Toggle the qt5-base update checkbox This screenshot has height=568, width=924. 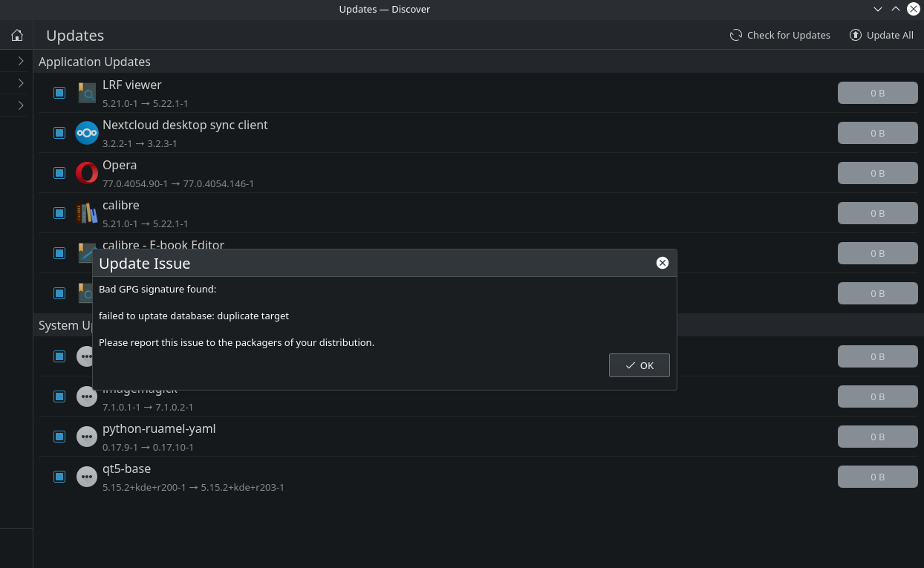[x=59, y=477]
